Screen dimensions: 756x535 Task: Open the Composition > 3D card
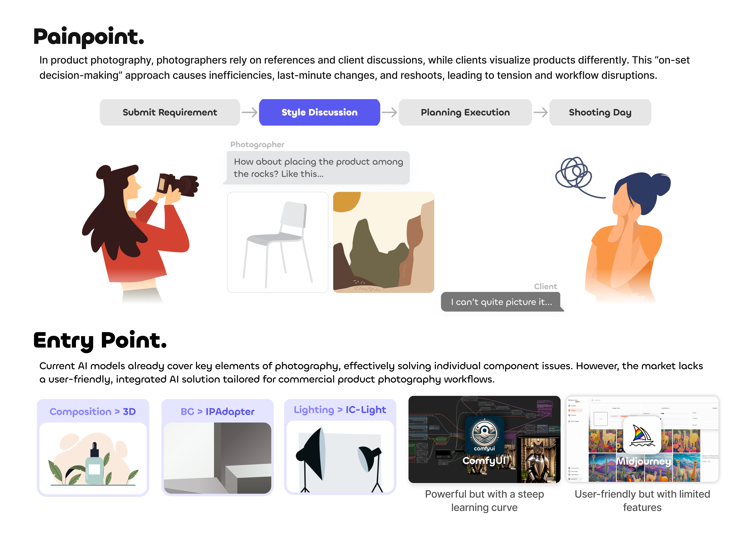(x=93, y=447)
